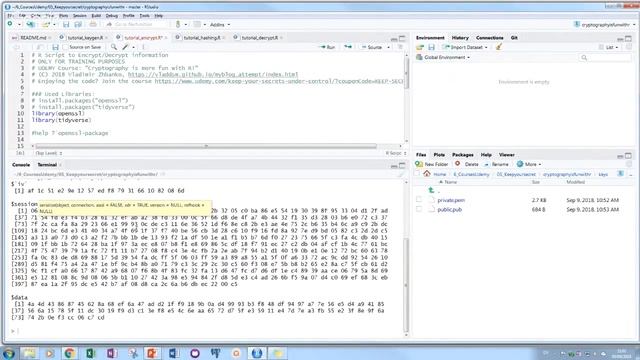Open the Source button dropdown arrow
Image resolution: width=640 pixels, height=360 pixels.
click(389, 47)
